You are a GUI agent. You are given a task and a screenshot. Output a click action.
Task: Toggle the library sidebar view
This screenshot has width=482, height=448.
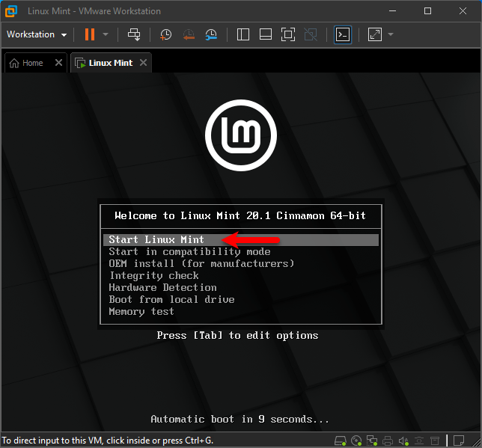pyautogui.click(x=242, y=34)
